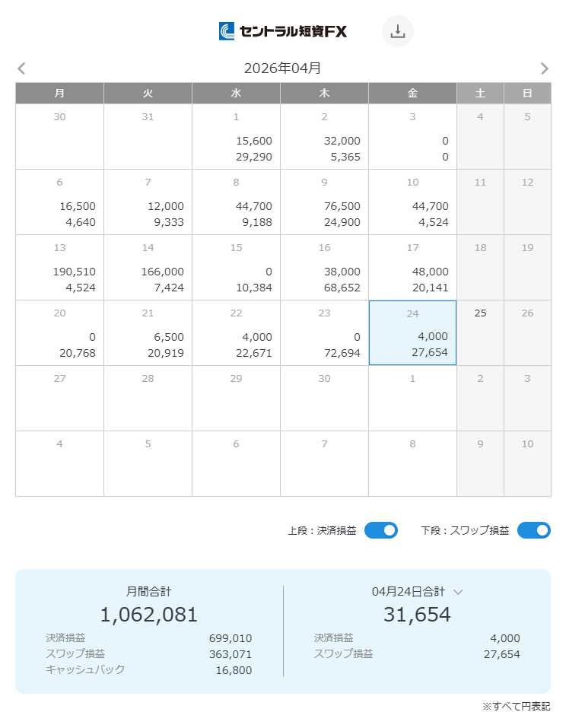This screenshot has width=566, height=728.
Task: Select April 1 calendar cell
Action: [x=236, y=137]
